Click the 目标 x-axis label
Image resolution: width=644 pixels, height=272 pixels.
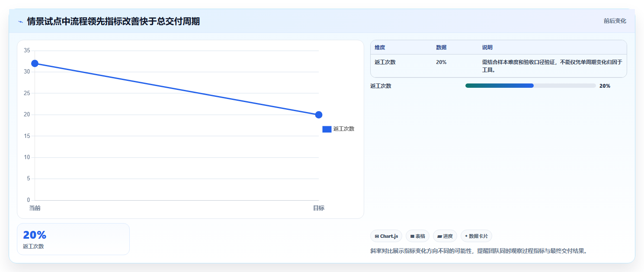click(319, 208)
